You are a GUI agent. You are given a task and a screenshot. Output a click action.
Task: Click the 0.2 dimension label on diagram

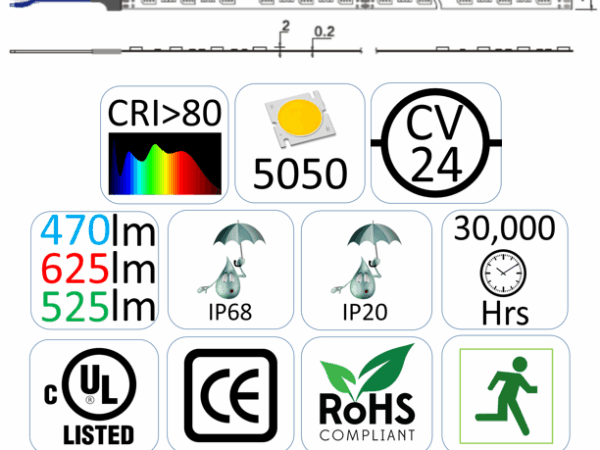324,33
